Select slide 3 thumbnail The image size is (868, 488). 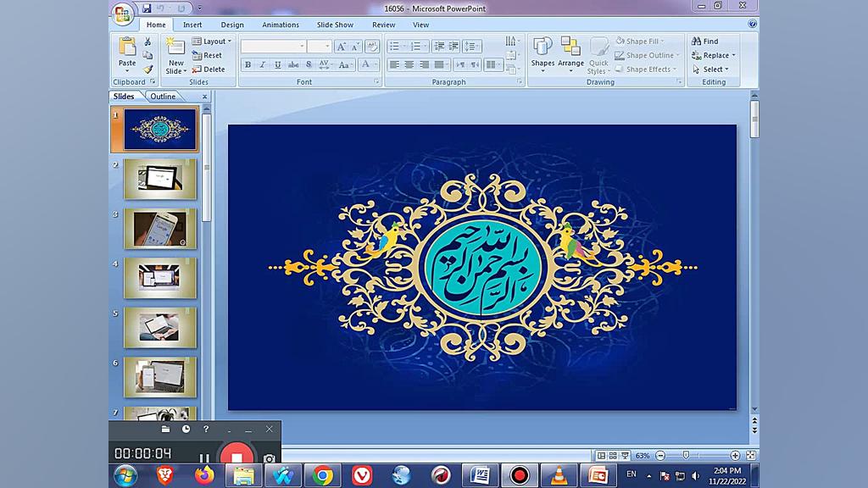[x=160, y=229]
